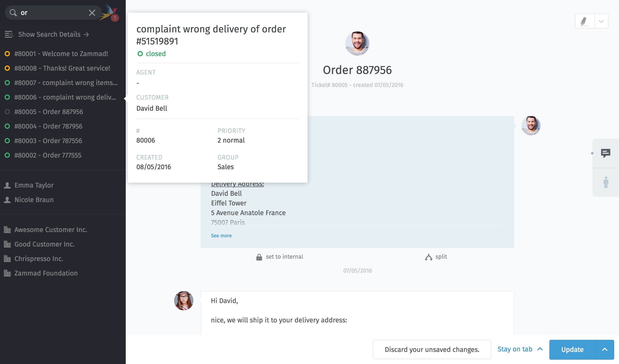Click into the search input field
619x364 pixels.
coord(53,13)
